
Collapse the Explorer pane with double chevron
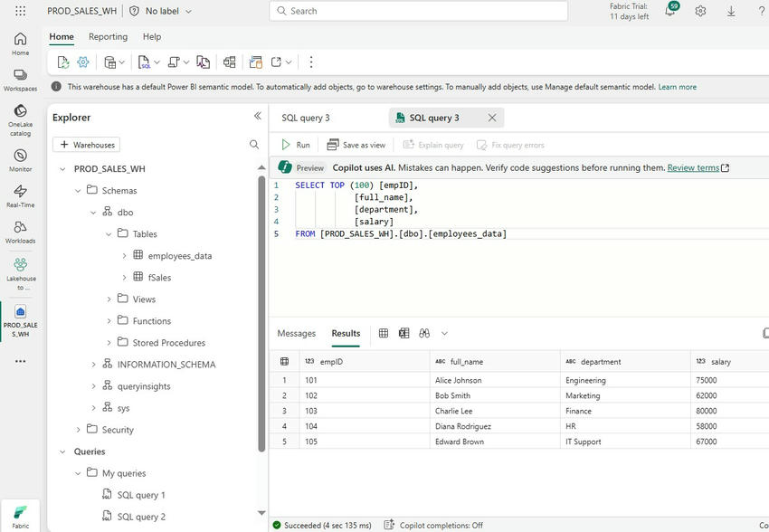(258, 116)
